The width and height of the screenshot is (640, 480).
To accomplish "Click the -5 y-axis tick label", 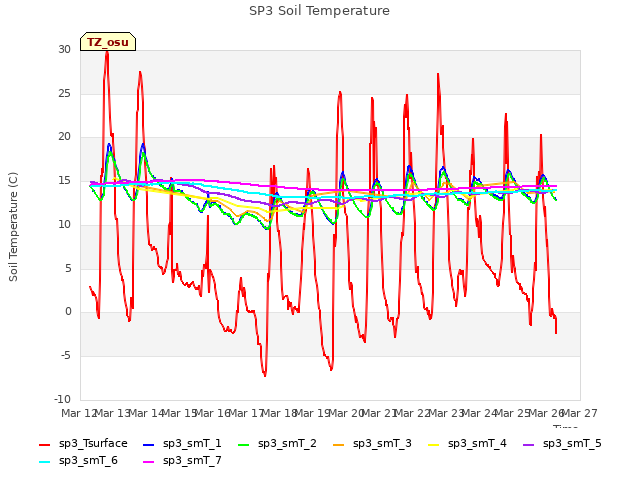I will pos(66,356).
